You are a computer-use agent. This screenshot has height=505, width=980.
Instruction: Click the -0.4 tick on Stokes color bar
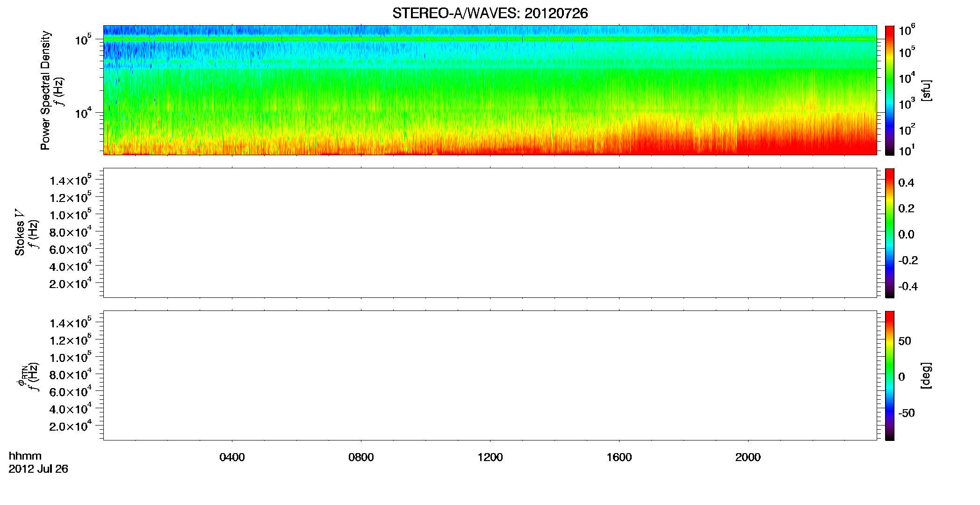pos(908,286)
